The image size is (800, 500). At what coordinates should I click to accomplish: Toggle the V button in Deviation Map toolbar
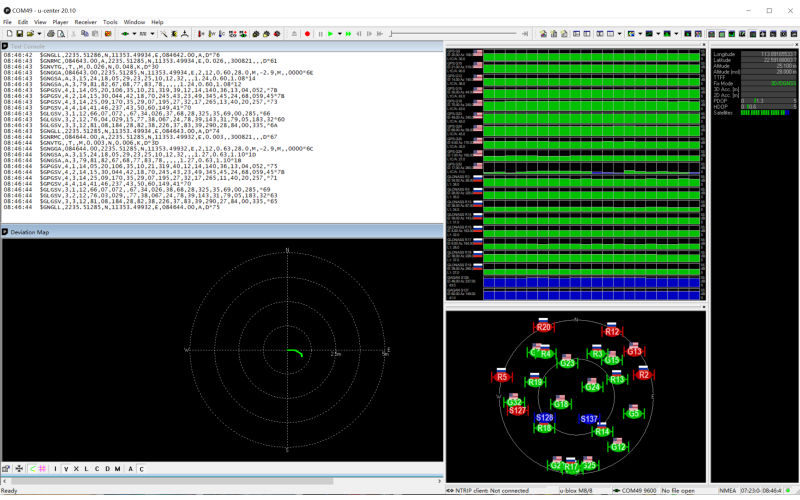pos(66,468)
